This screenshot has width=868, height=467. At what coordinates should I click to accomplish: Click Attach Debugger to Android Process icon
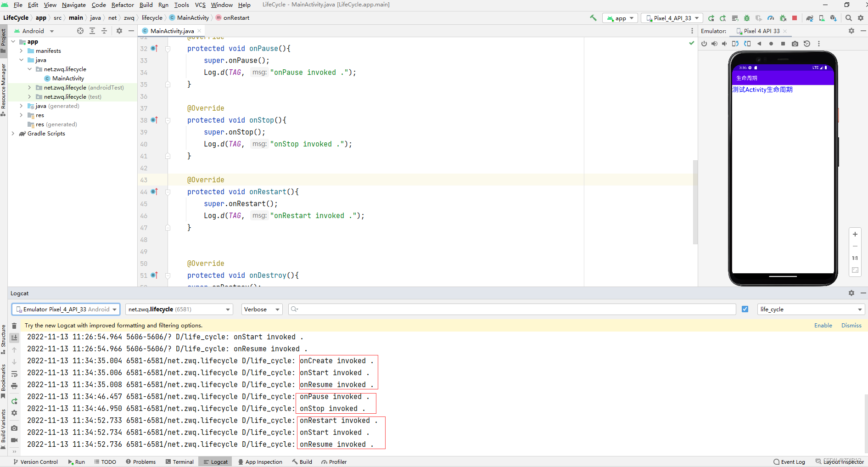coord(783,18)
